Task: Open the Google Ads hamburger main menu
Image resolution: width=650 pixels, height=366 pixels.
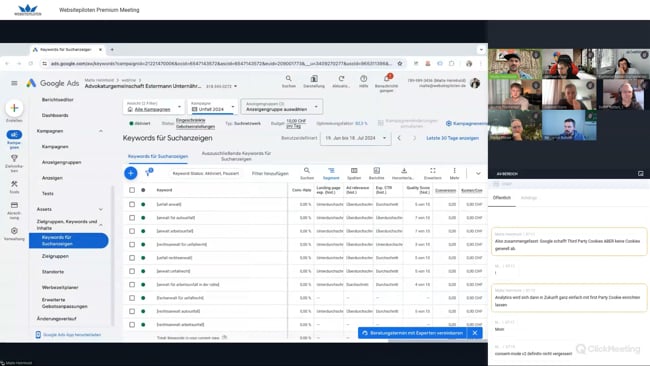Action: pos(14,83)
